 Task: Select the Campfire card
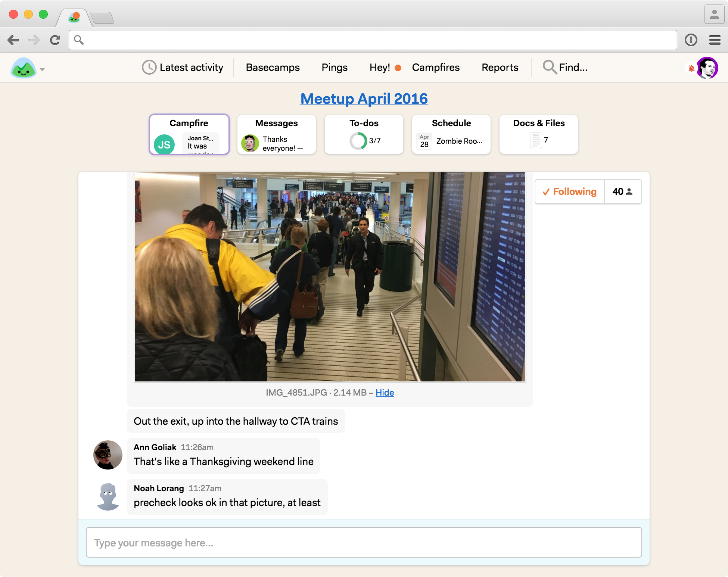click(x=189, y=134)
